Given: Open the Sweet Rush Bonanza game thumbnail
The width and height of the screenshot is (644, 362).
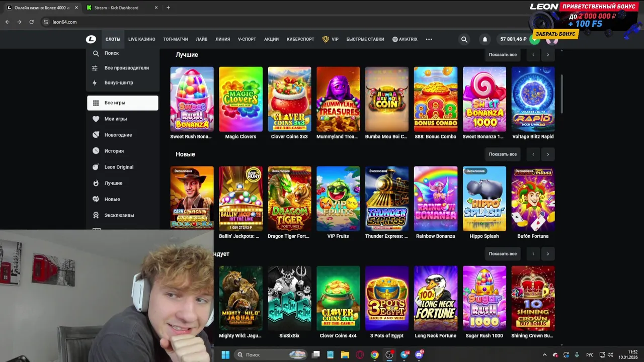Looking at the screenshot, I should click(192, 99).
